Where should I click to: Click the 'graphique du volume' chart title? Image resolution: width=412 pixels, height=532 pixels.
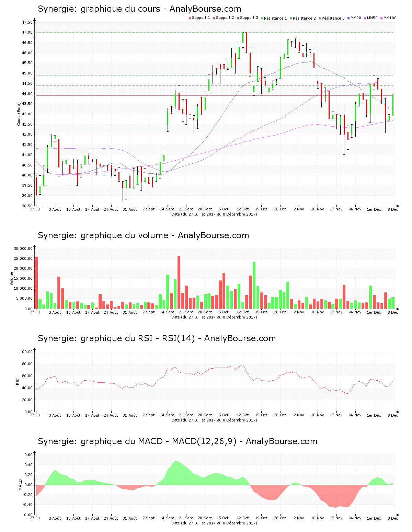click(x=143, y=235)
